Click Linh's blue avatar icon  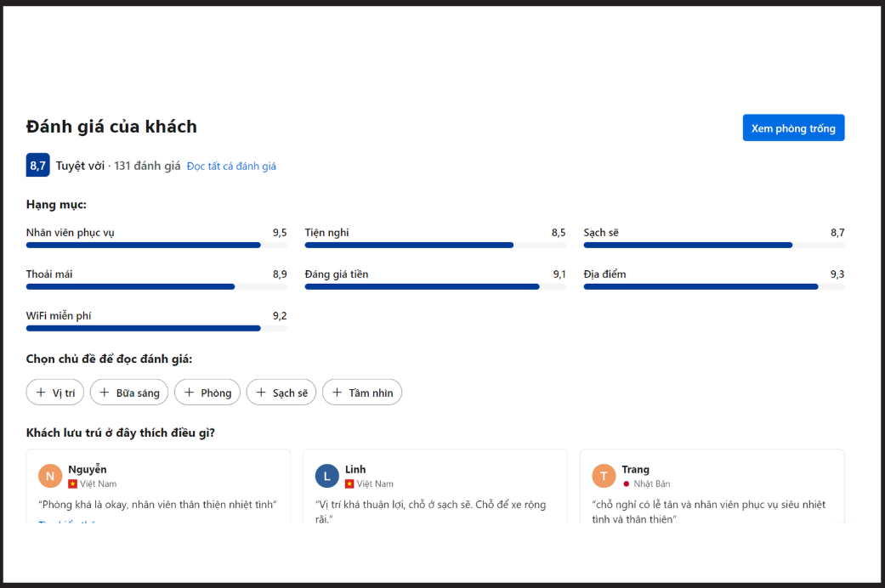(x=326, y=476)
